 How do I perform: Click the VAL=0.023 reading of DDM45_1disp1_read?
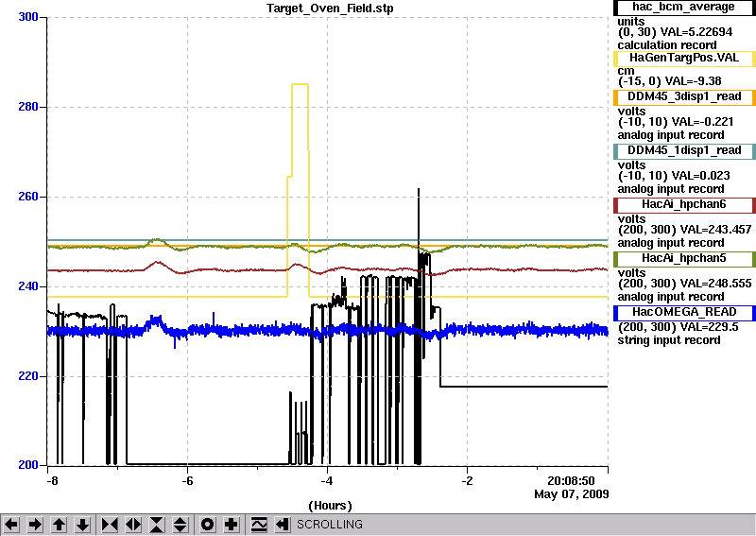click(700, 176)
